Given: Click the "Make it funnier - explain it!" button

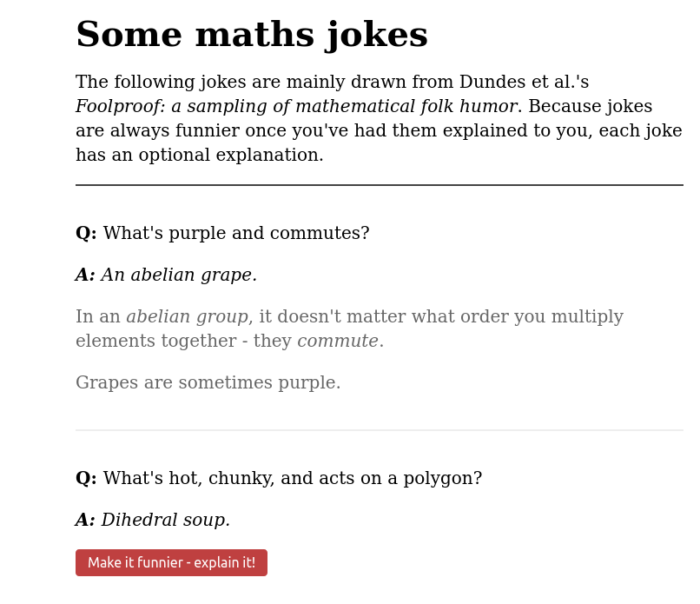Looking at the screenshot, I should coord(171,562).
